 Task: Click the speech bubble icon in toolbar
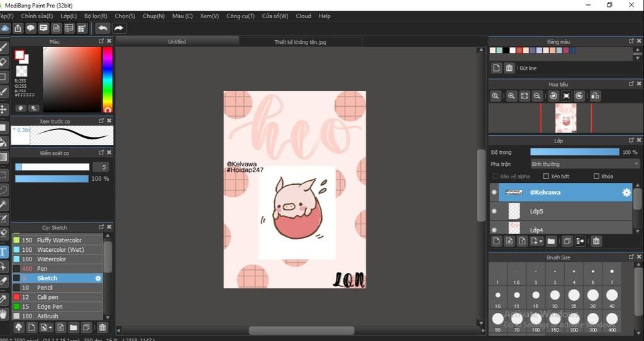click(31, 28)
